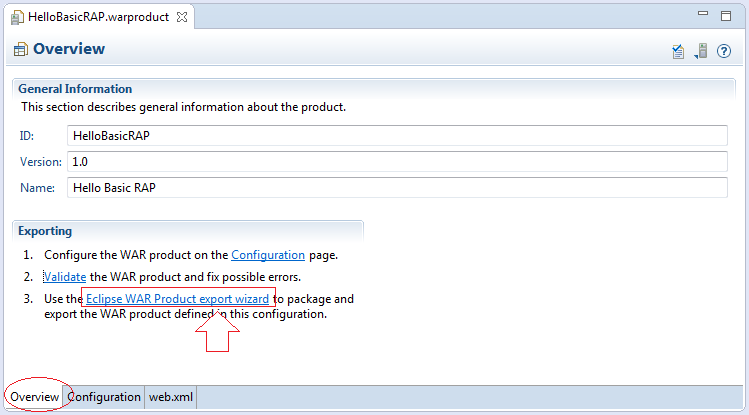Switch to the Configuration bottom tab
749x415 pixels.
point(104,397)
